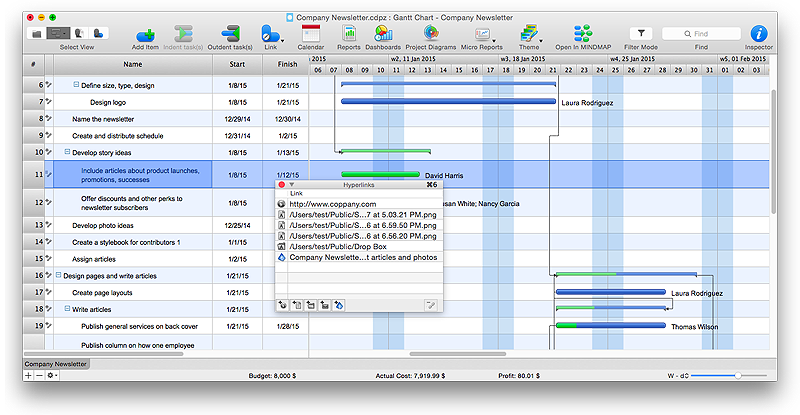Viewport: 800px width, 415px height.
Task: Click the Add Item toolbar icon
Action: 144,34
